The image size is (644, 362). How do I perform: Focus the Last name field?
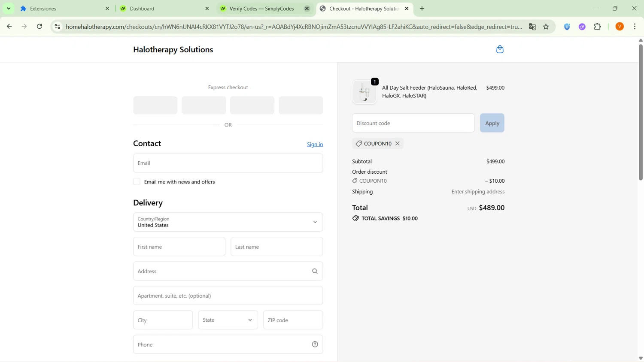pos(276,247)
